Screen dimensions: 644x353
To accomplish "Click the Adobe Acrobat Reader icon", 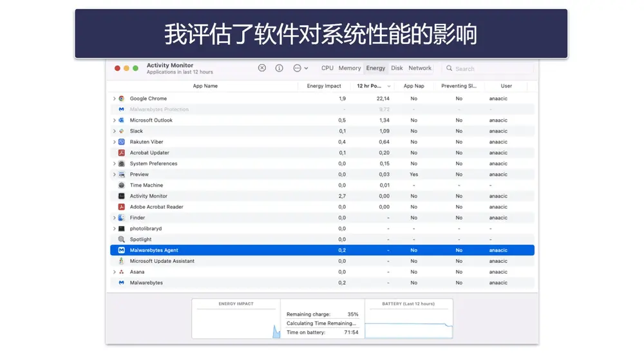I will [121, 207].
